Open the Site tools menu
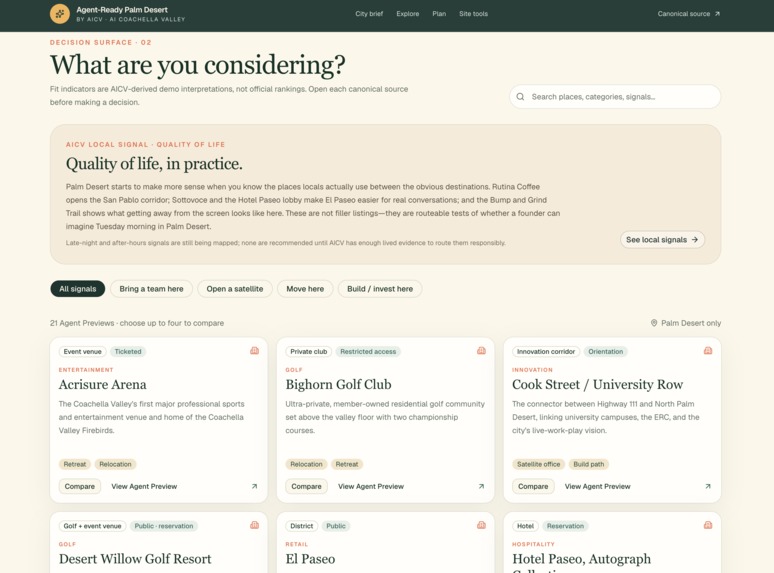Viewport: 774px width, 573px height. [473, 14]
